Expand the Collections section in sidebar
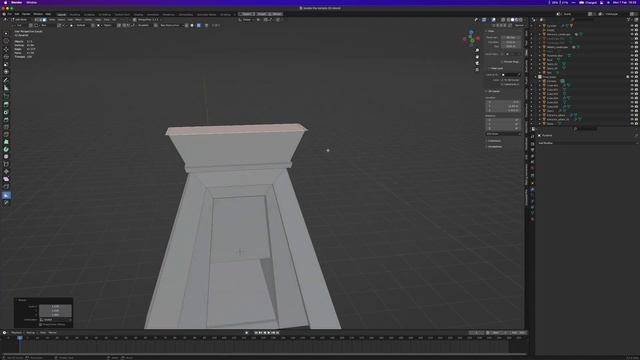 pos(493,141)
